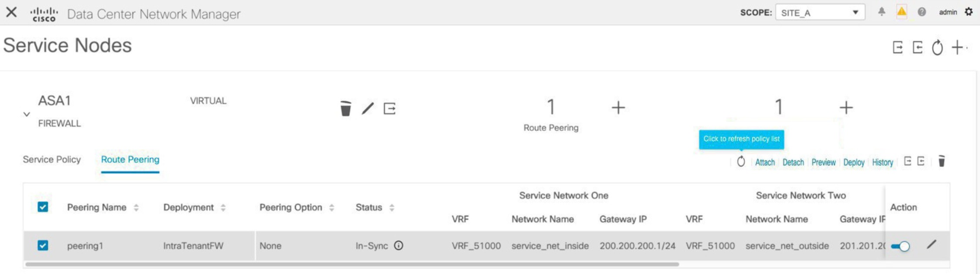Click the service_net_inside network cell
The width and height of the screenshot is (980, 274).
pos(550,246)
